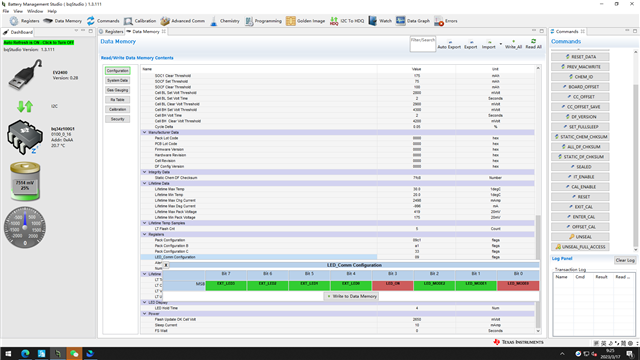Click the Import icon

tap(489, 44)
